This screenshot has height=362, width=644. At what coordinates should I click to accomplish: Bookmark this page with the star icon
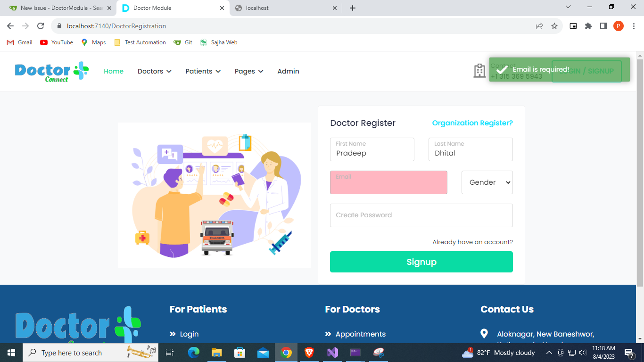[x=554, y=26]
